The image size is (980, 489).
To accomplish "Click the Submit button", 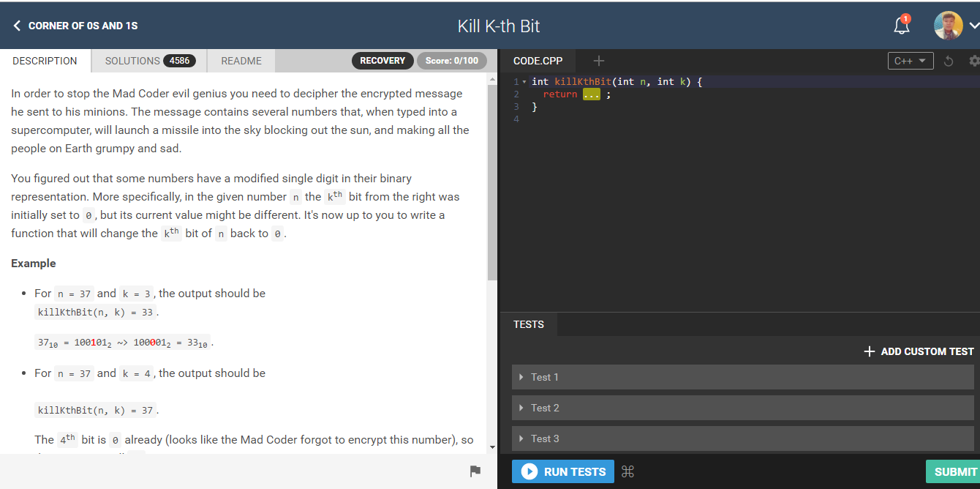I will point(954,472).
